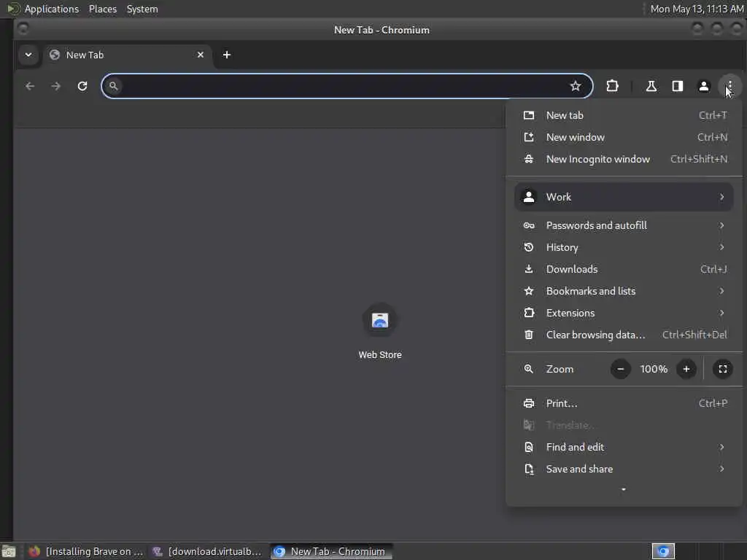Click the Save and share icon
This screenshot has height=560, width=747.
click(x=529, y=470)
